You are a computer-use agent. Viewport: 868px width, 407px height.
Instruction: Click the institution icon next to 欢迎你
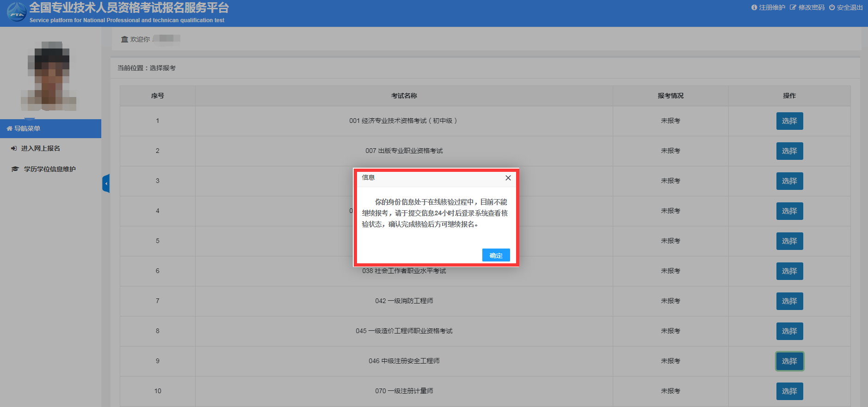point(124,39)
